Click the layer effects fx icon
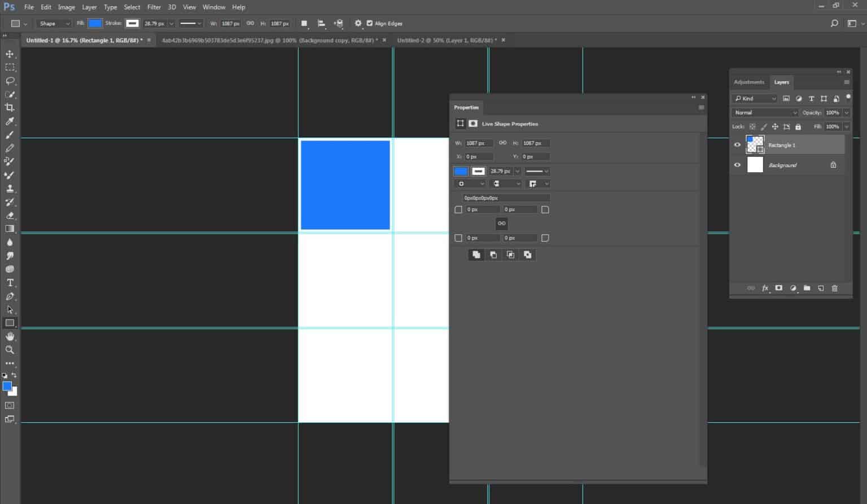867x504 pixels. click(x=765, y=288)
